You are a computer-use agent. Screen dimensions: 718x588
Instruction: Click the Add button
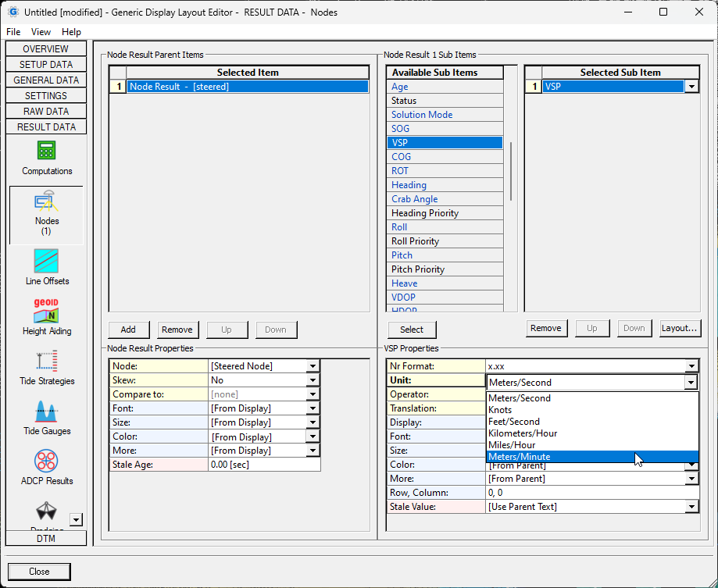(128, 330)
